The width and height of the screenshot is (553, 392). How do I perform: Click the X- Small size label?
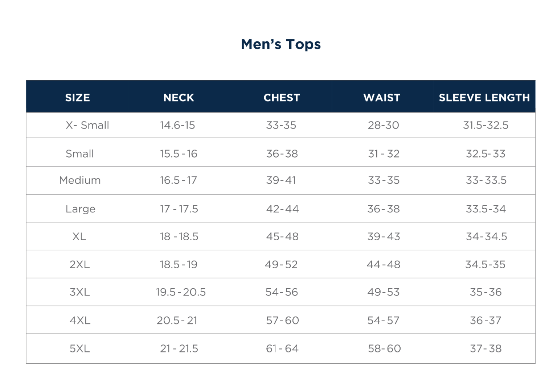tap(87, 125)
